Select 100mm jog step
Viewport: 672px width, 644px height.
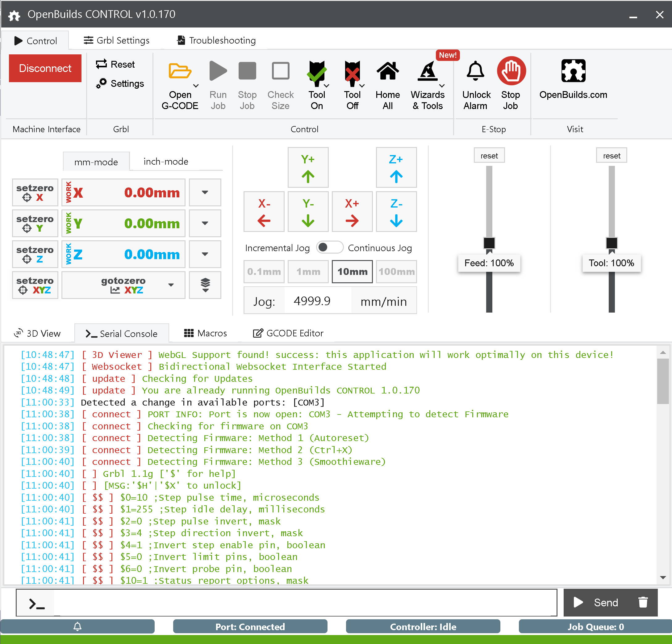coord(396,271)
